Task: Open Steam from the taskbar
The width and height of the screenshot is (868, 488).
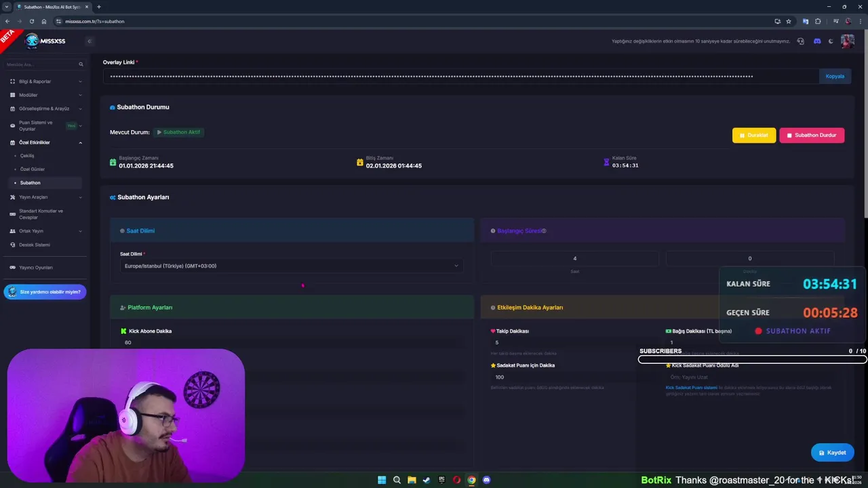Action: coord(427,480)
